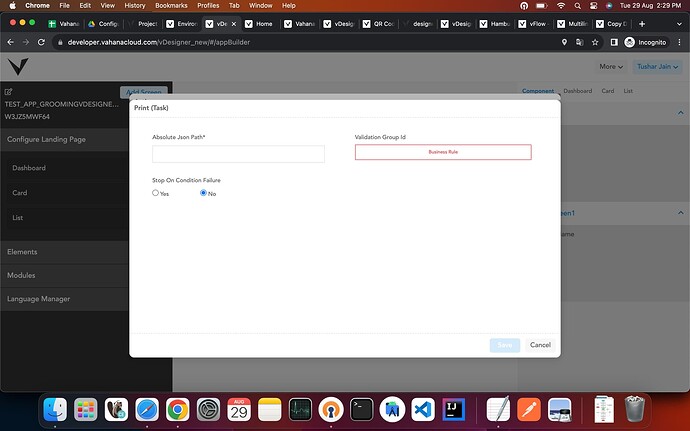Viewport: 690px width, 431px height.
Task: Open the Tushar Jain user dropdown
Action: (x=657, y=66)
